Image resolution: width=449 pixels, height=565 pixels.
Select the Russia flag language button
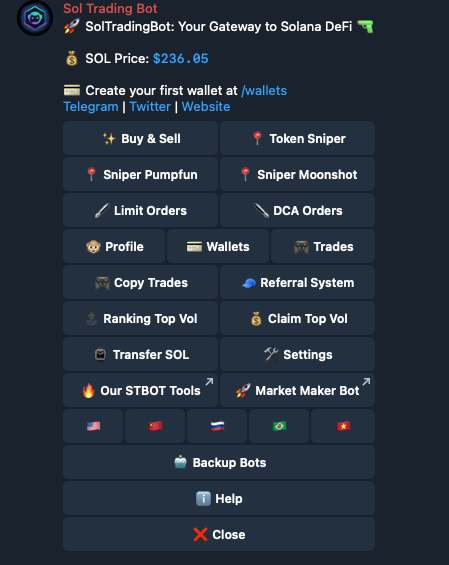point(217,426)
